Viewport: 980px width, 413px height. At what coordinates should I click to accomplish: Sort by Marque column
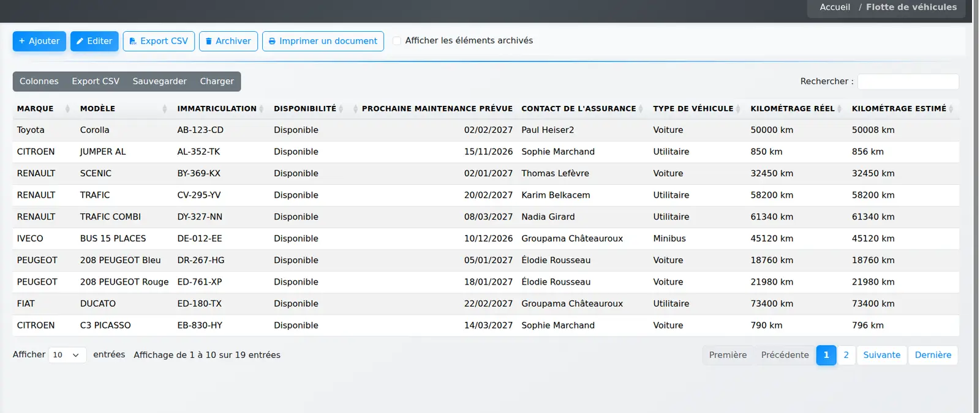pyautogui.click(x=43, y=108)
